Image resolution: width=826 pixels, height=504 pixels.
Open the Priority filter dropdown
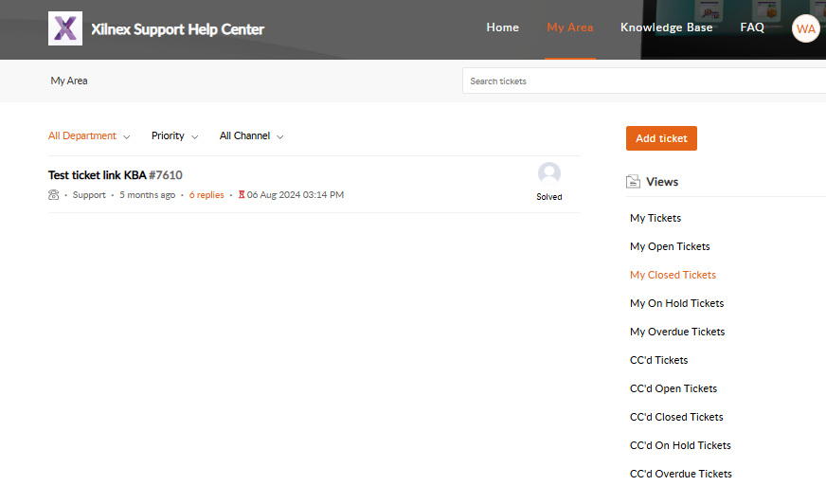point(174,136)
